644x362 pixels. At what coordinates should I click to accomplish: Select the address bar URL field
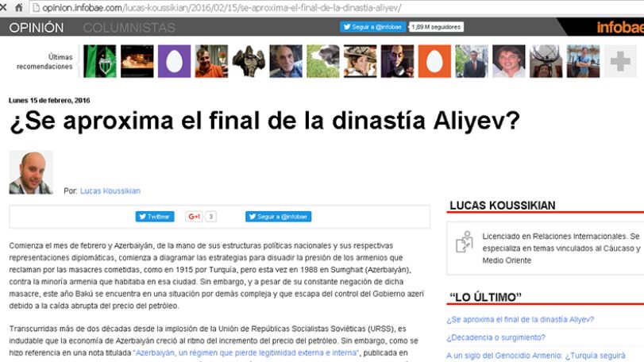pos(337,8)
